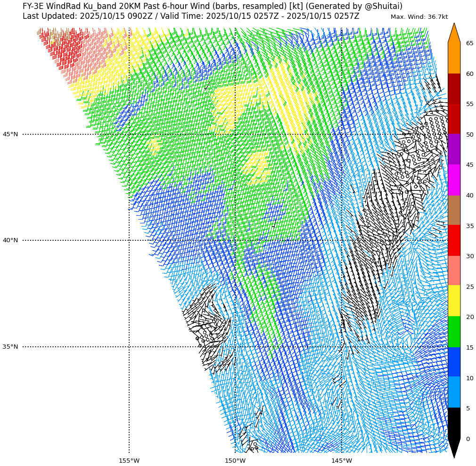
Task: Pick the green 15-20 kt colorbar segment
Action: [x=454, y=332]
